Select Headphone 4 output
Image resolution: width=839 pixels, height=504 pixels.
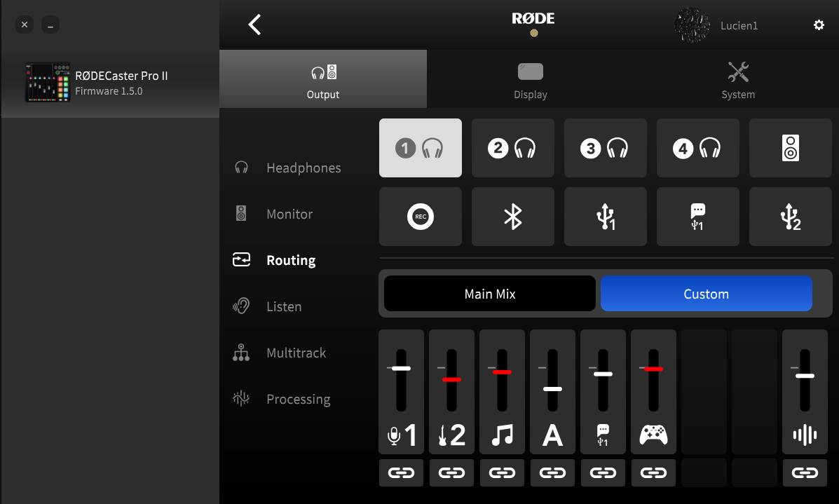coord(697,148)
